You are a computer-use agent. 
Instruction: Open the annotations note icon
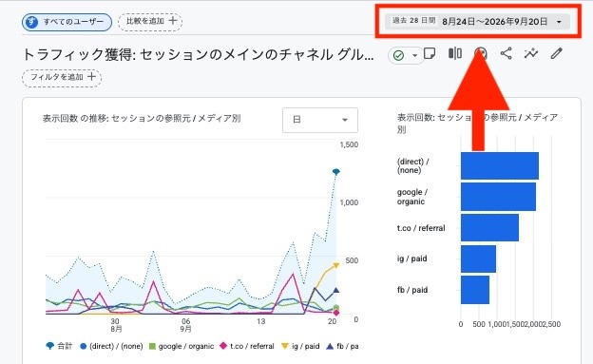[430, 54]
